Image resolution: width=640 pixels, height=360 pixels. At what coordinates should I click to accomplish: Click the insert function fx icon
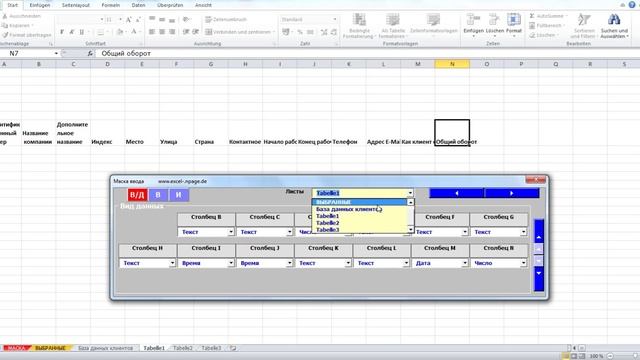click(x=90, y=53)
